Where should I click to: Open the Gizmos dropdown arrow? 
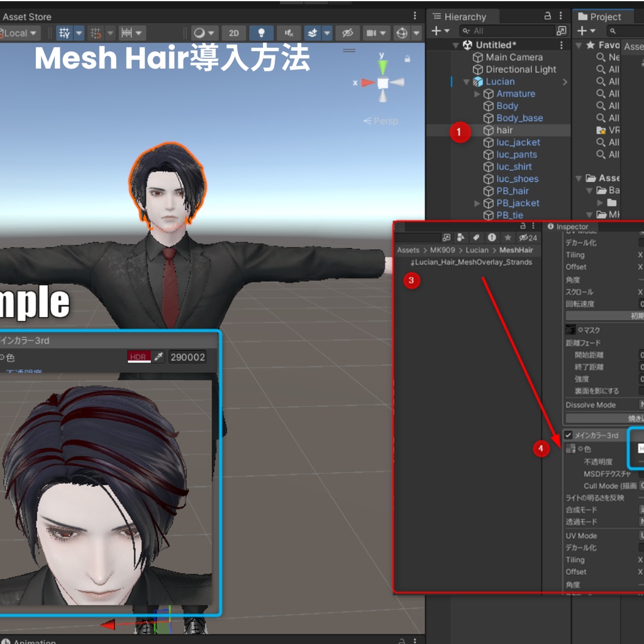[416, 33]
